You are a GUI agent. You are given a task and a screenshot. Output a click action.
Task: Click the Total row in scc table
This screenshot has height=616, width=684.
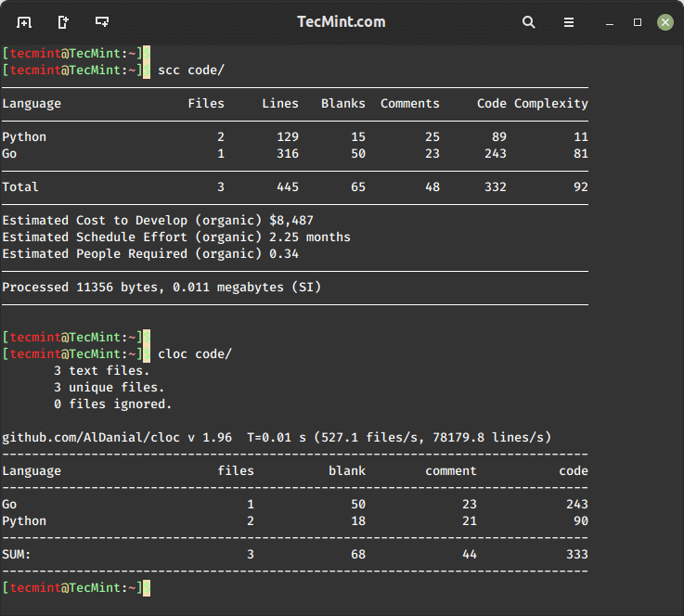[20, 186]
